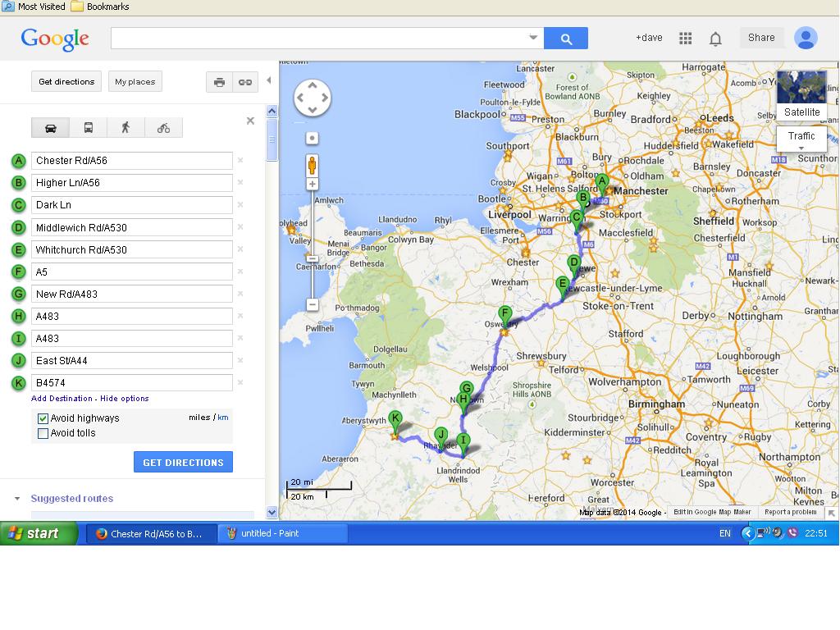Switch to untitled - Paint taskbar item
The image size is (840, 630).
click(x=283, y=533)
